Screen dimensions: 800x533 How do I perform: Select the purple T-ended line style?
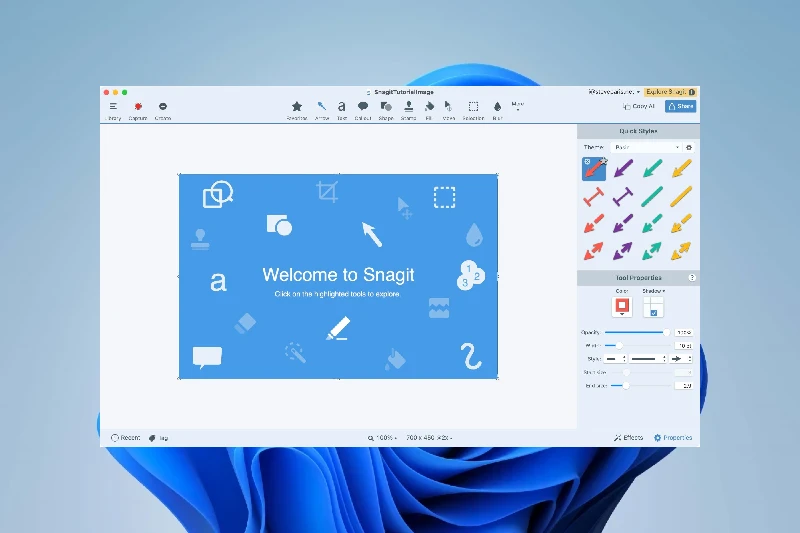point(623,196)
